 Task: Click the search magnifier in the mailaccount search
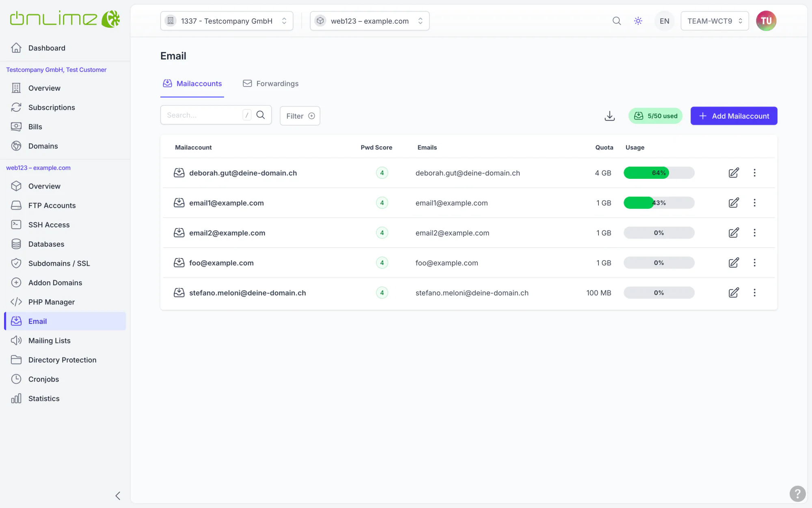(x=261, y=115)
